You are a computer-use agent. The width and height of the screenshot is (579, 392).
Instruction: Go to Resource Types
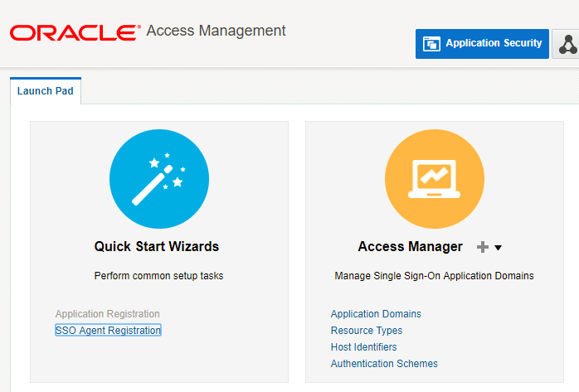point(367,331)
